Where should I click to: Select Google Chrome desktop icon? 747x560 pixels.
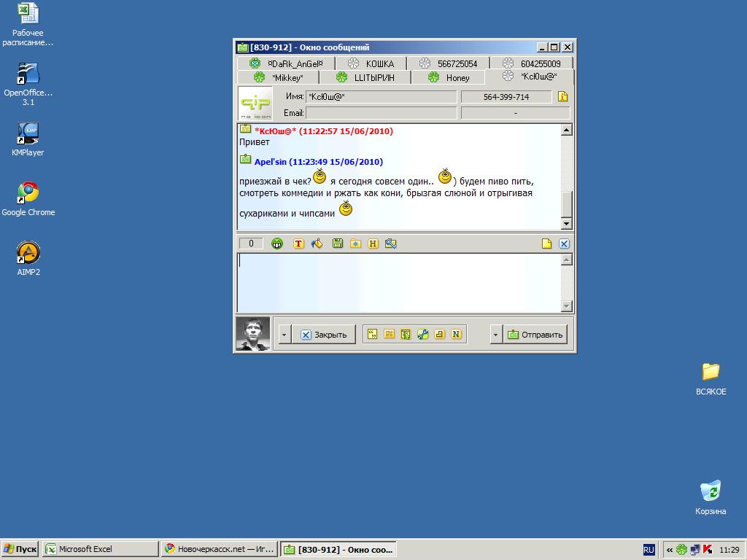click(x=28, y=200)
